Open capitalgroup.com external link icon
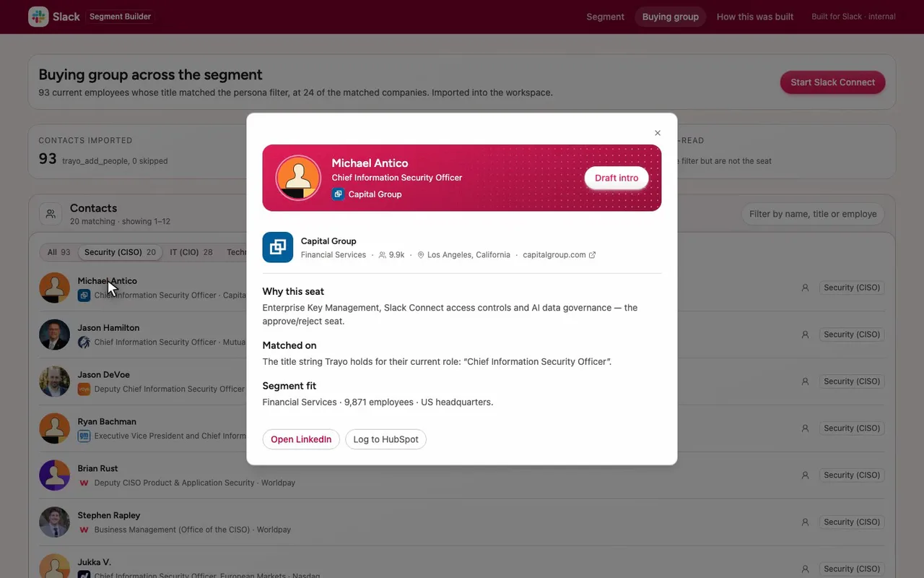 593,255
